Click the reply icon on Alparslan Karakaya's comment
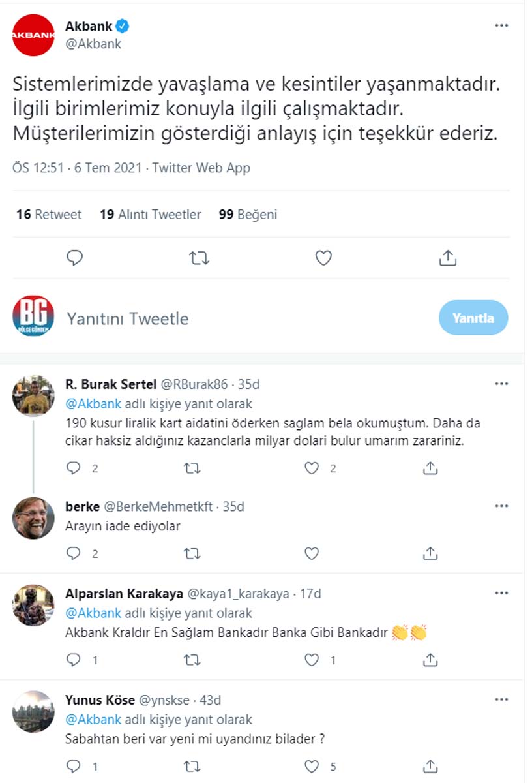The image size is (532, 783). click(x=72, y=660)
